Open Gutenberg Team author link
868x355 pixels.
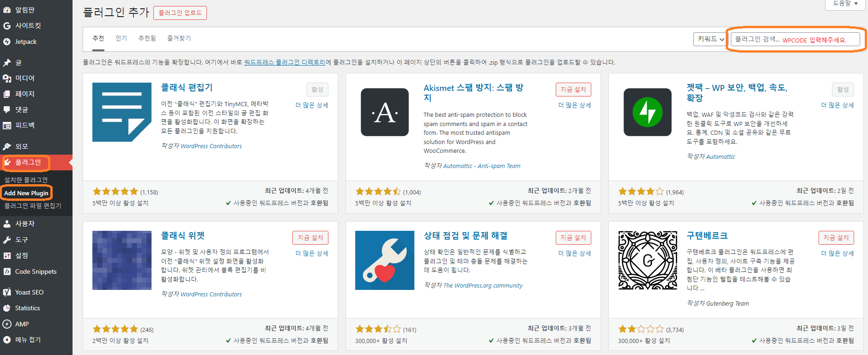tap(728, 304)
